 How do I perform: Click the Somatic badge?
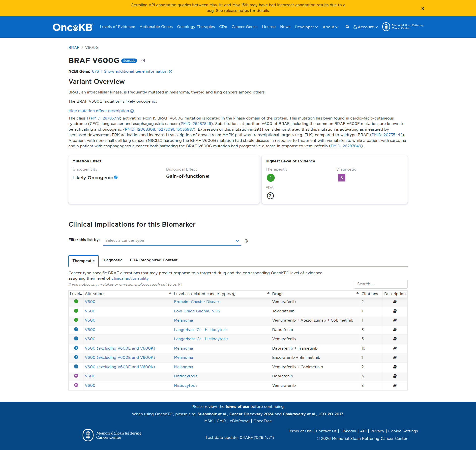(129, 61)
